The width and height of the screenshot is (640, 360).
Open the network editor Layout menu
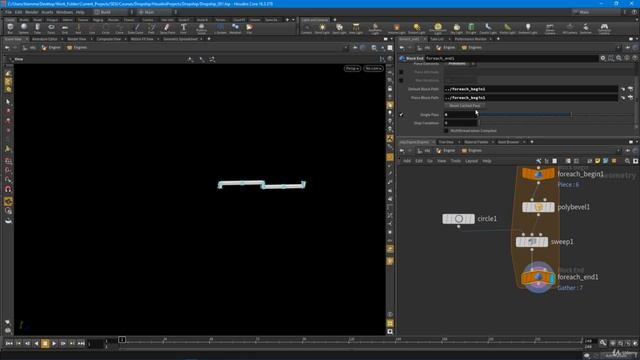[471, 161]
